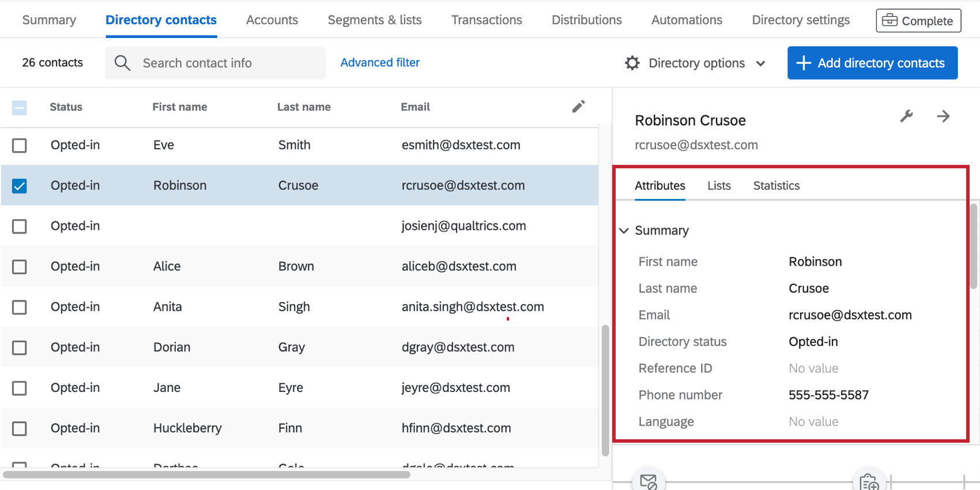Click the right arrow icon in contact panel
Viewport: 980px width, 490px height.
click(943, 116)
